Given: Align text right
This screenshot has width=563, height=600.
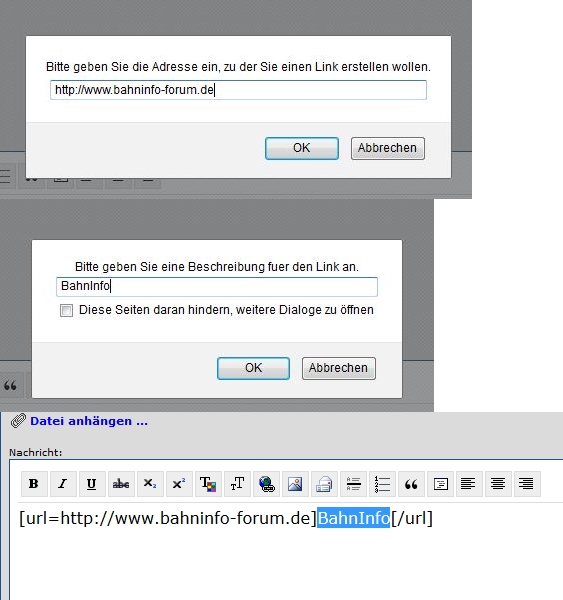Looking at the screenshot, I should (x=527, y=484).
